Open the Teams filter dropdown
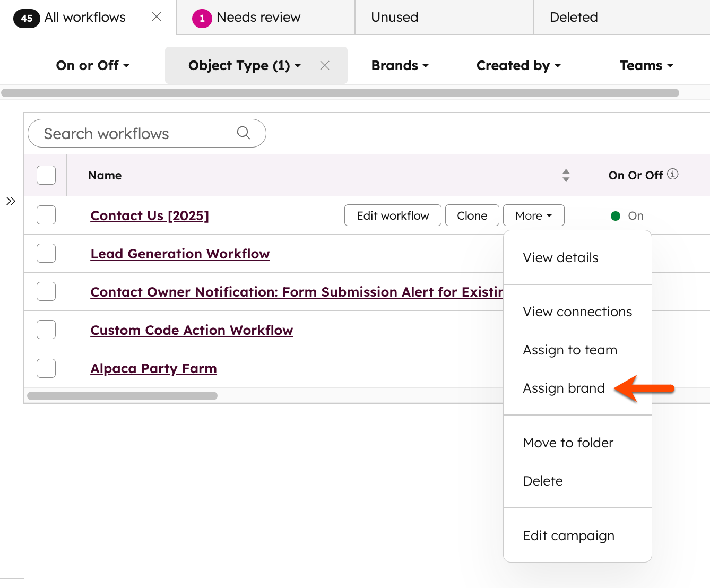 [x=646, y=65]
